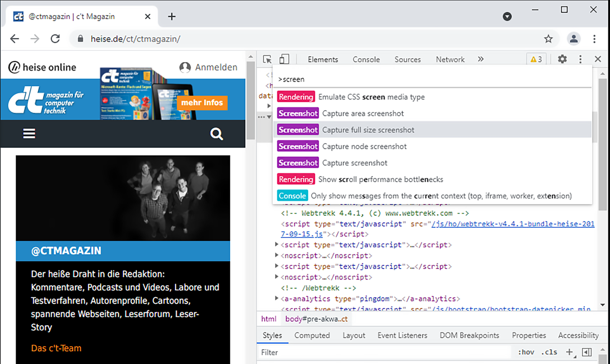Click the warnings counter badge
610x364 pixels.
pyautogui.click(x=536, y=59)
